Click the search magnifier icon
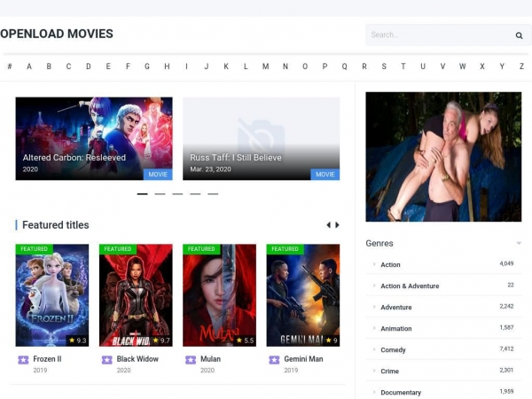 (519, 35)
